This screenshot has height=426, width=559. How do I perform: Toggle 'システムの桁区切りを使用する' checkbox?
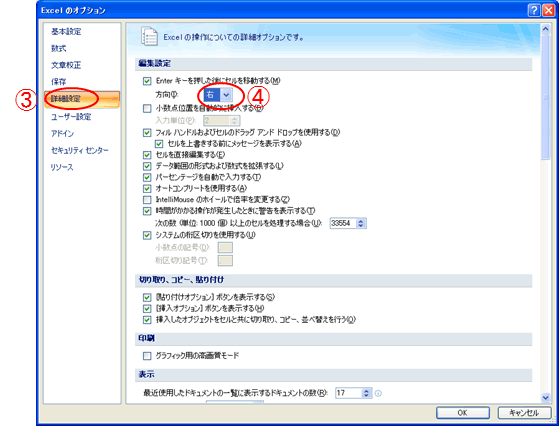pyautogui.click(x=147, y=235)
